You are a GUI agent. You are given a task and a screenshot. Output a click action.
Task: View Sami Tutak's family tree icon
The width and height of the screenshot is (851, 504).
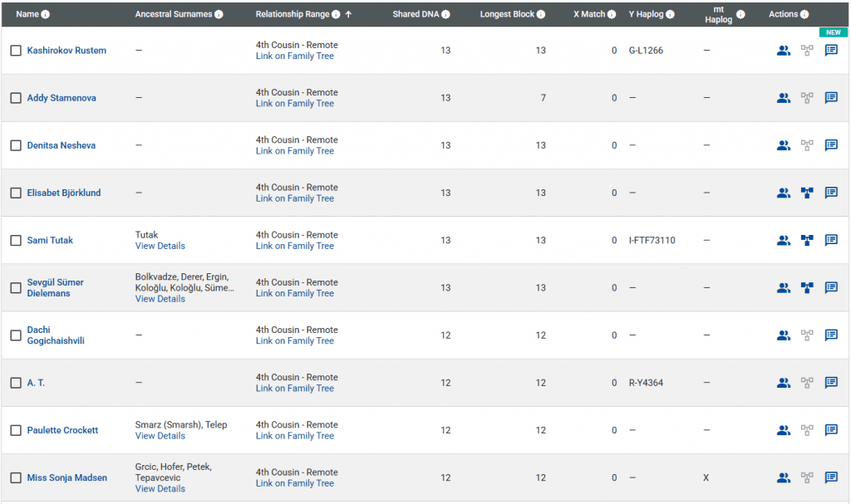[807, 241]
